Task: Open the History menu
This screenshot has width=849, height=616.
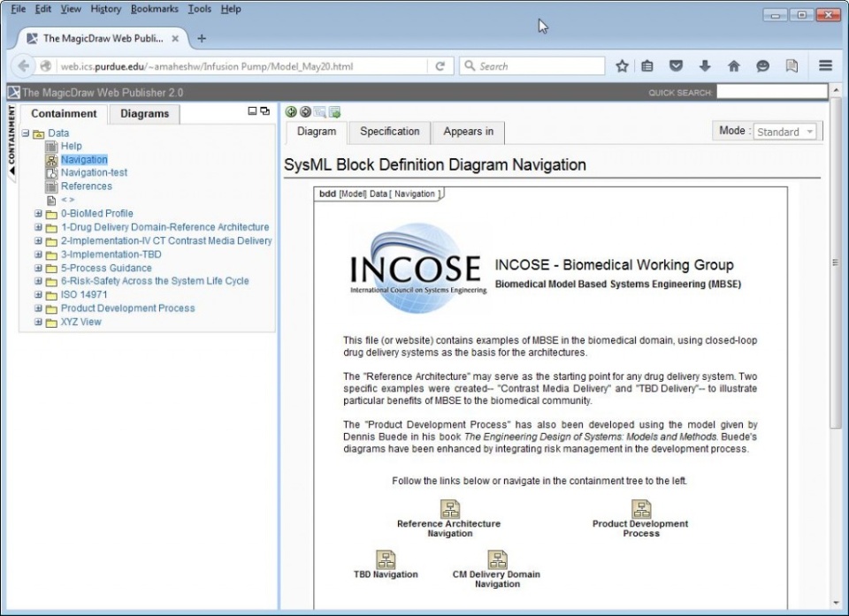Action: coord(106,9)
